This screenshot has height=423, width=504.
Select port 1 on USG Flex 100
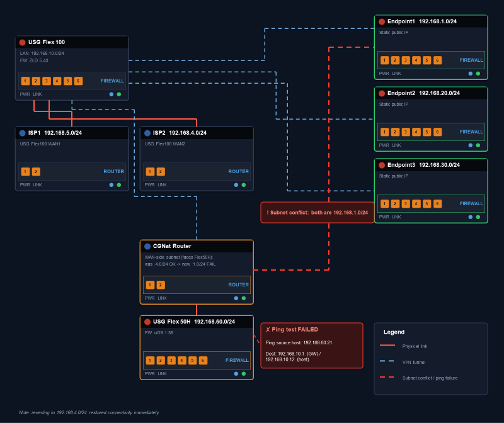tap(25, 81)
